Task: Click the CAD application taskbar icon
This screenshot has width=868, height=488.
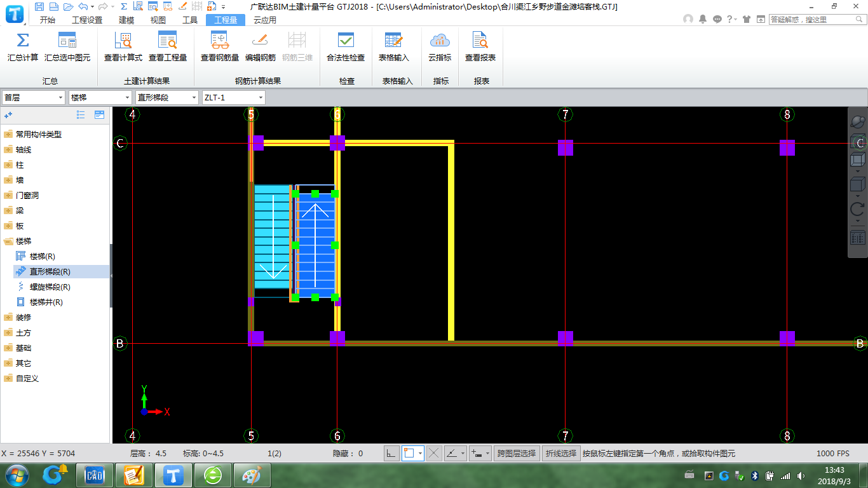Action: (95, 475)
